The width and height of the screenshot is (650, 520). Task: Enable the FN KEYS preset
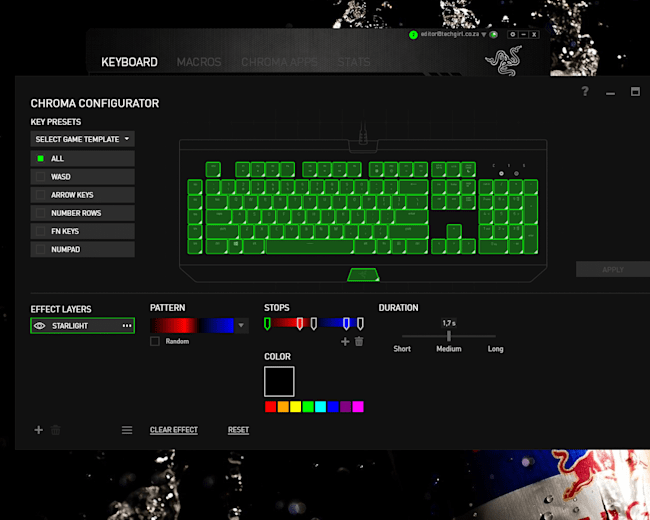[x=41, y=231]
